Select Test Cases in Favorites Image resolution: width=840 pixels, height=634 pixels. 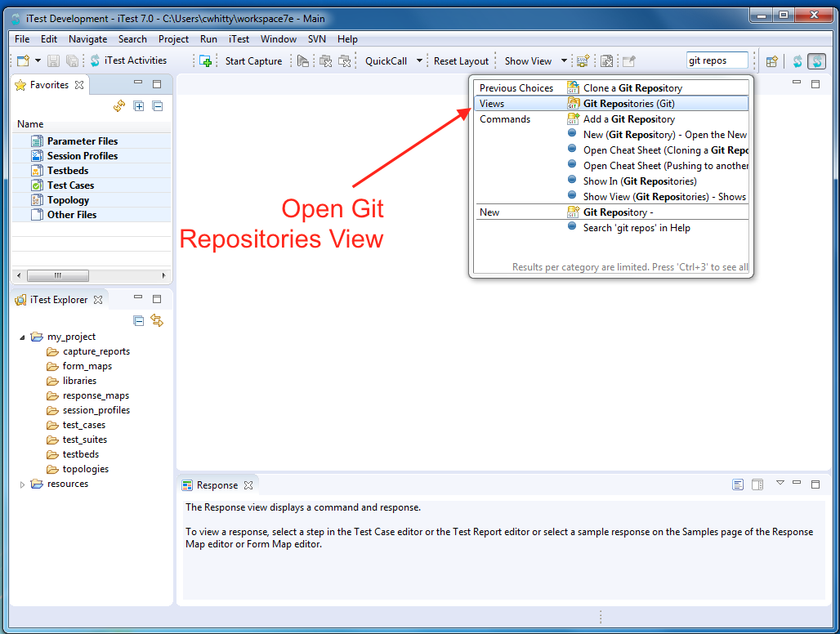coord(91,185)
